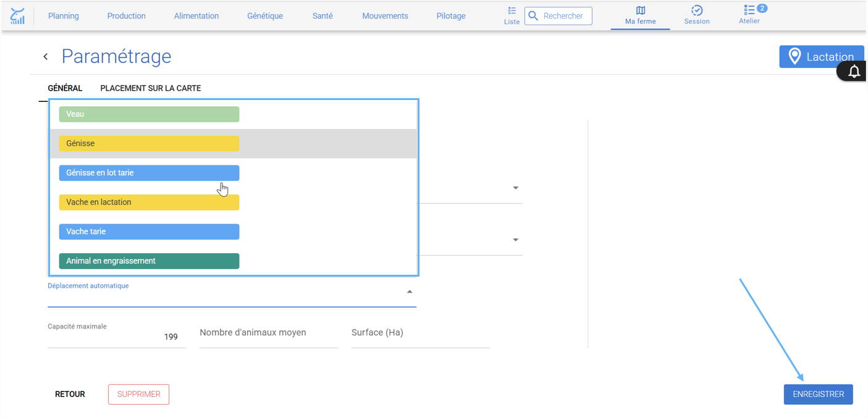The width and height of the screenshot is (868, 418).
Task: Click the Supprimer button
Action: pyautogui.click(x=139, y=395)
